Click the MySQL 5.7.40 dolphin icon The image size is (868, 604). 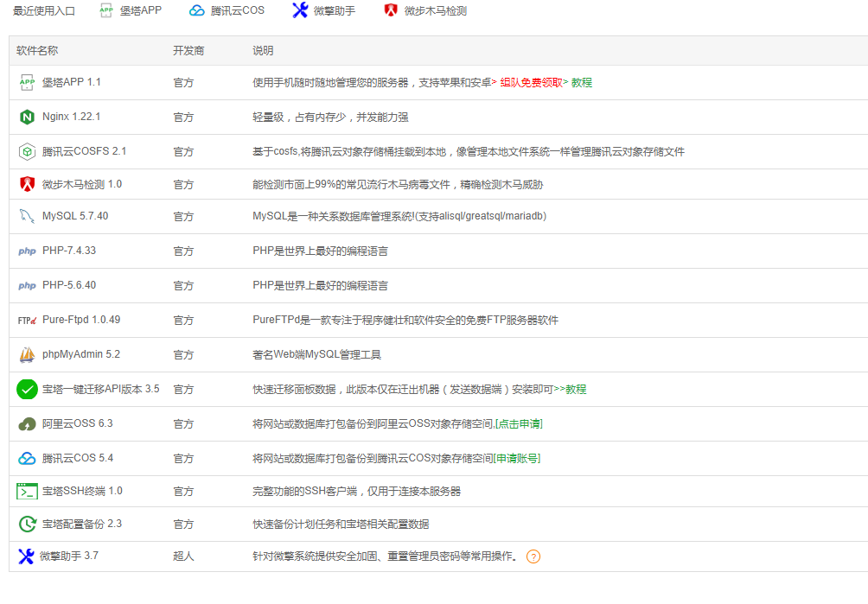click(27, 216)
